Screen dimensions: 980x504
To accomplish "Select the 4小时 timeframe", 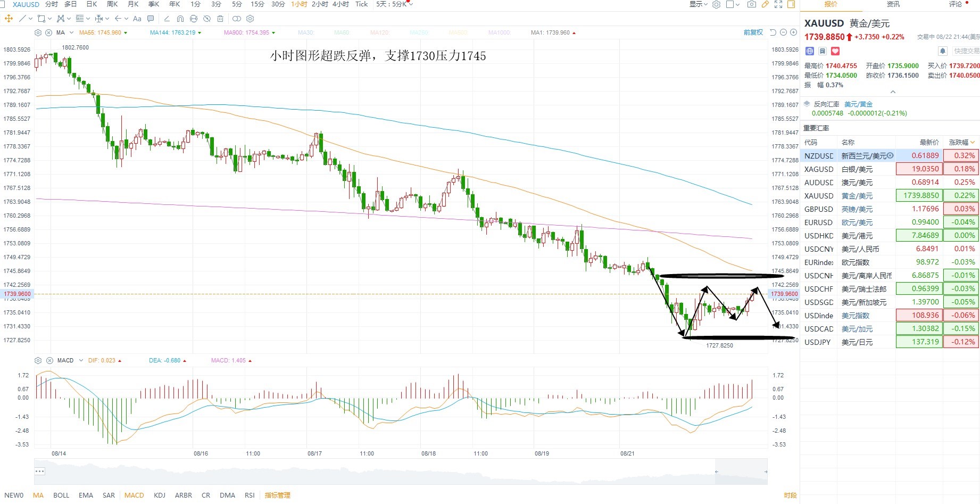I will [x=340, y=4].
